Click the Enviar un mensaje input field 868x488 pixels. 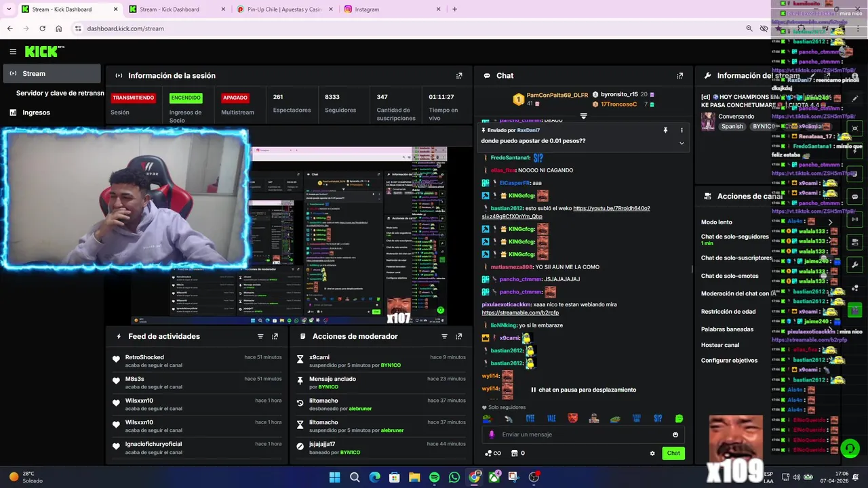(x=583, y=434)
